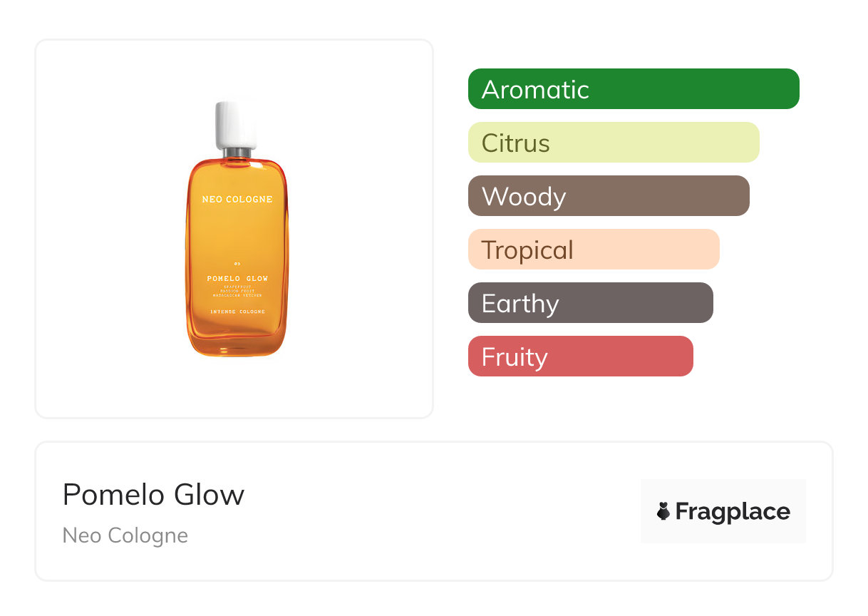Viewport: 868px width, 616px height.
Task: Click "POMELO GLOW" text on the bottle label
Action: pos(237,278)
